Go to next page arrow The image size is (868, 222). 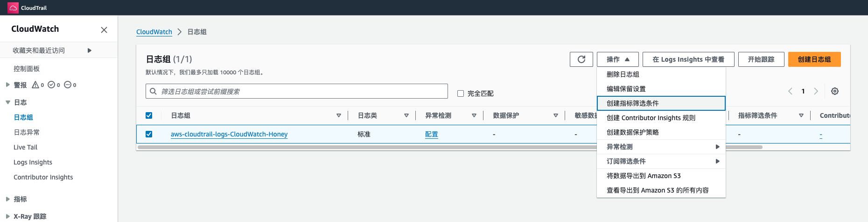point(816,91)
